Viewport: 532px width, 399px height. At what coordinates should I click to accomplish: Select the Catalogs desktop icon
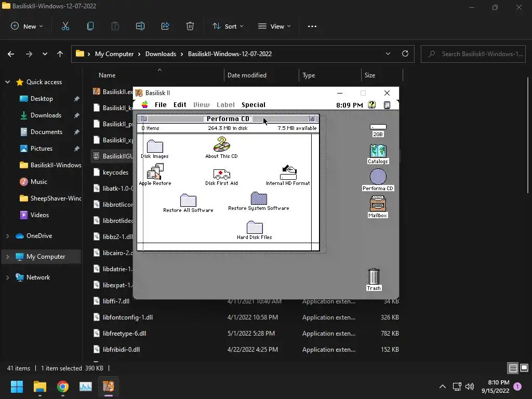pyautogui.click(x=378, y=151)
